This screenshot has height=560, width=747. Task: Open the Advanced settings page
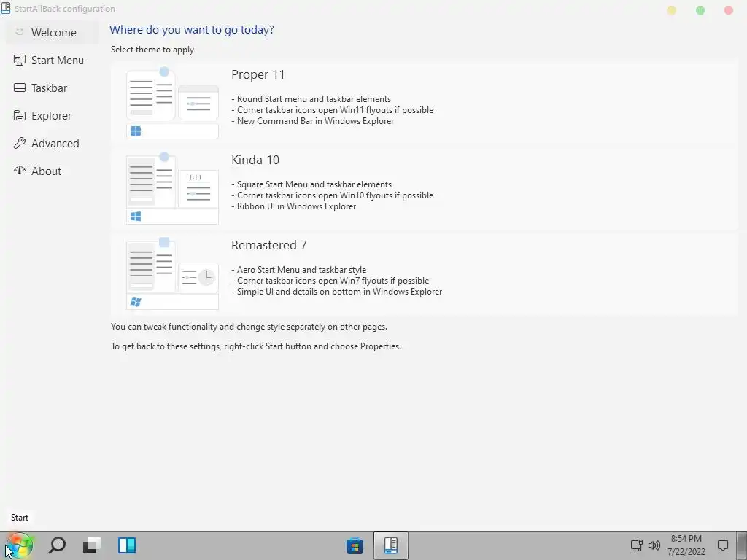pos(53,144)
